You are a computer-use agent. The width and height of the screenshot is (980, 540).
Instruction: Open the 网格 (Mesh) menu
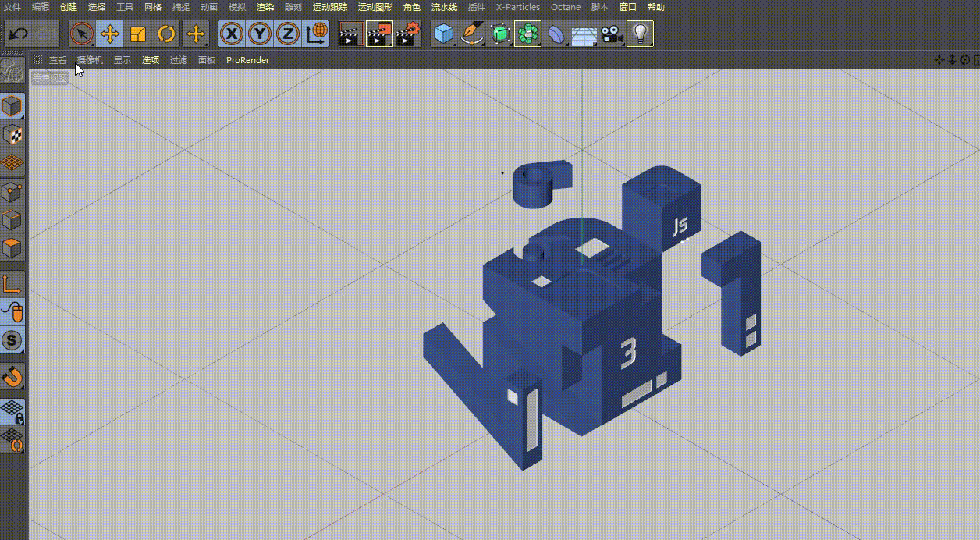[153, 7]
